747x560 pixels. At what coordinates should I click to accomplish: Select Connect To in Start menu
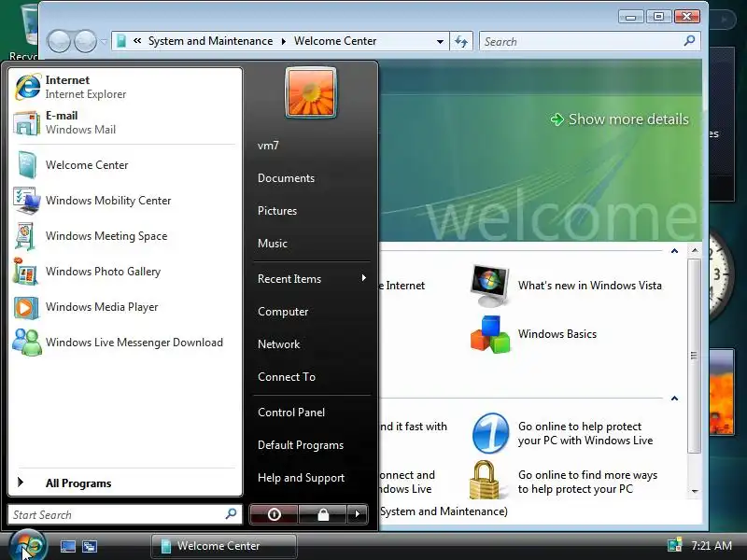312,377
